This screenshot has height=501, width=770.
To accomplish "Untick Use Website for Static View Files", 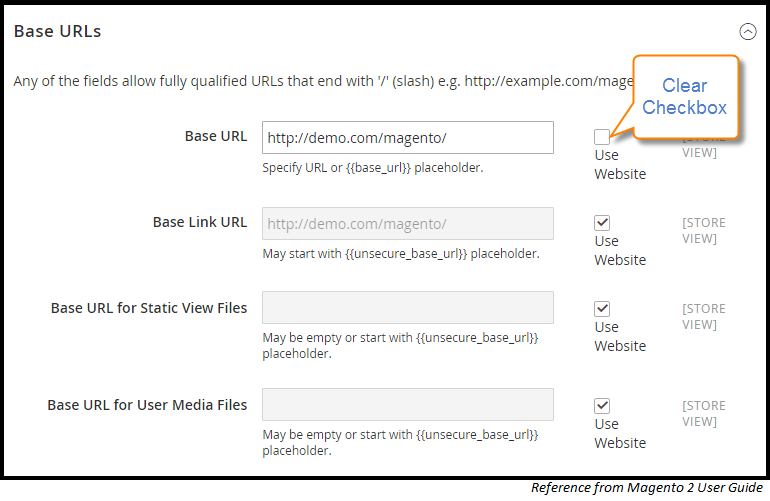I will tap(602, 309).
